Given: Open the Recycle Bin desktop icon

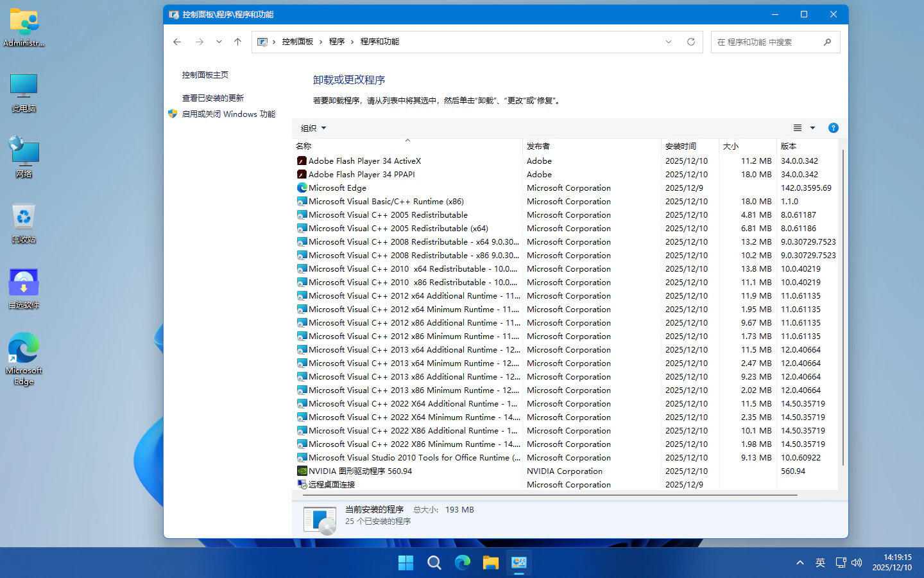Looking at the screenshot, I should (24, 223).
